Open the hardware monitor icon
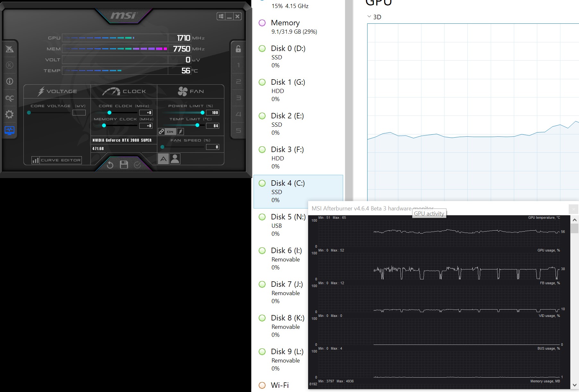Image resolution: width=579 pixels, height=392 pixels. 10,130
